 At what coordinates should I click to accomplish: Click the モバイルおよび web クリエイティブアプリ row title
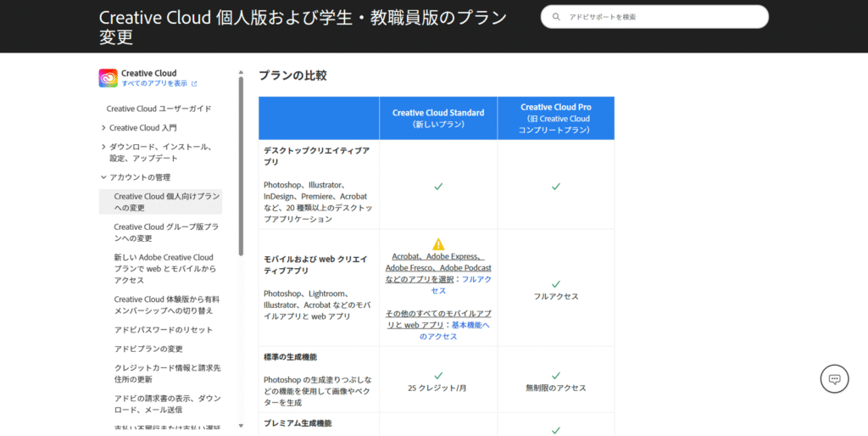point(315,265)
